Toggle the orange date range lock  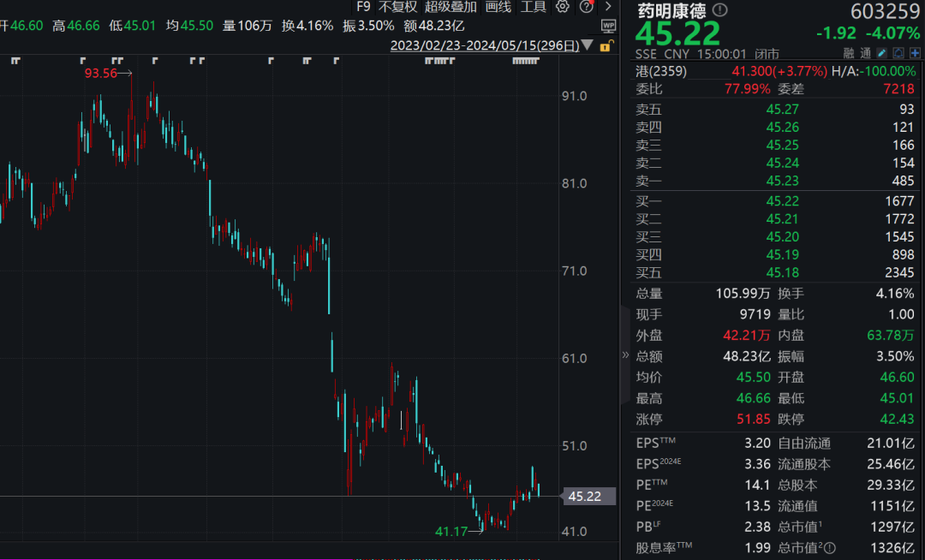tap(606, 46)
